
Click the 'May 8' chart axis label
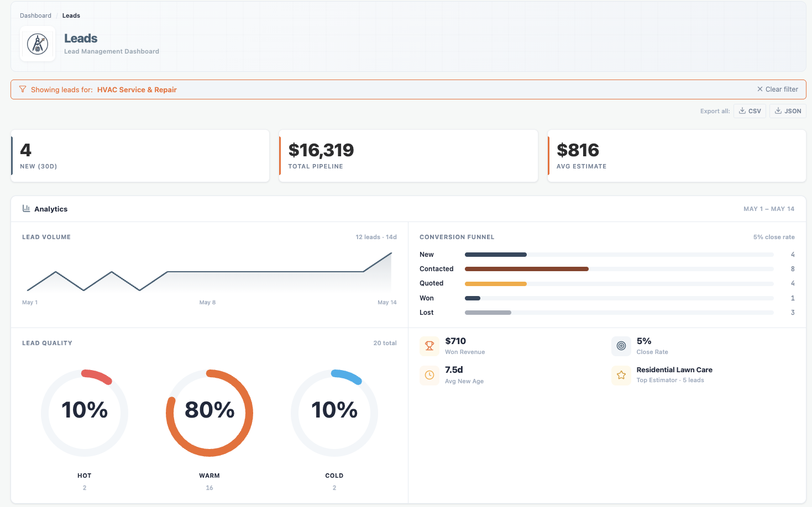(207, 302)
